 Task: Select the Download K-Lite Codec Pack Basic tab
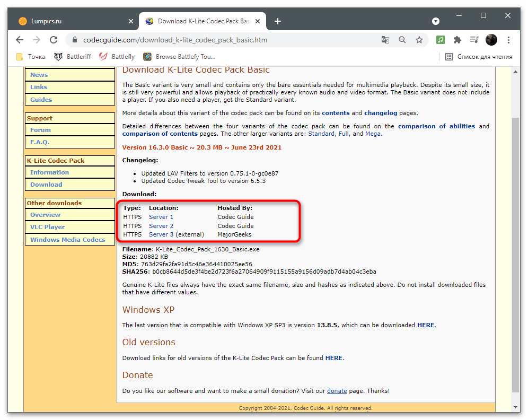203,21
